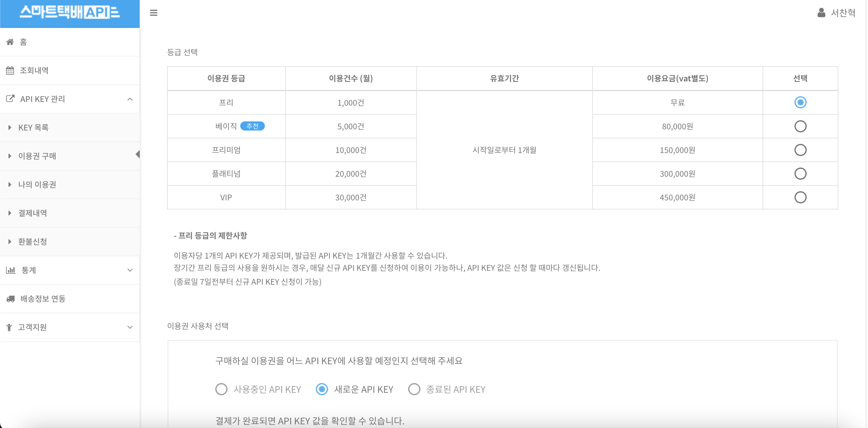The image size is (868, 428).
Task: Collapse the API KEY 관리 section chevron
Action: 130,99
